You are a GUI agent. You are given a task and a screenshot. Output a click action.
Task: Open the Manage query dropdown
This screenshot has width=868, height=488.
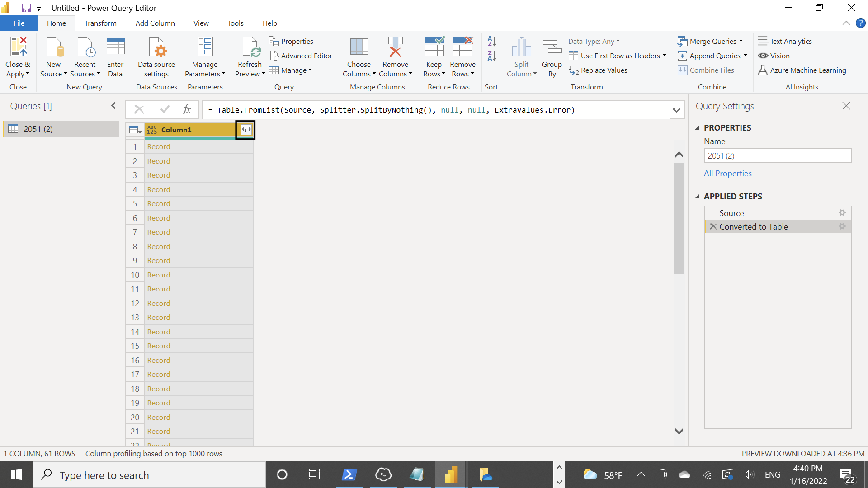[291, 70]
